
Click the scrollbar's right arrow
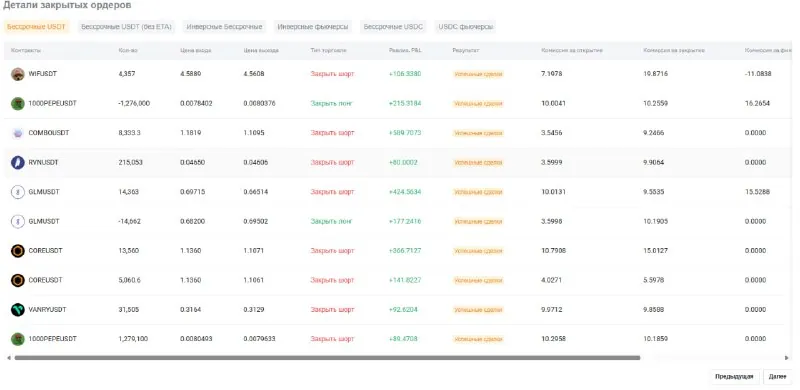[x=787, y=358]
